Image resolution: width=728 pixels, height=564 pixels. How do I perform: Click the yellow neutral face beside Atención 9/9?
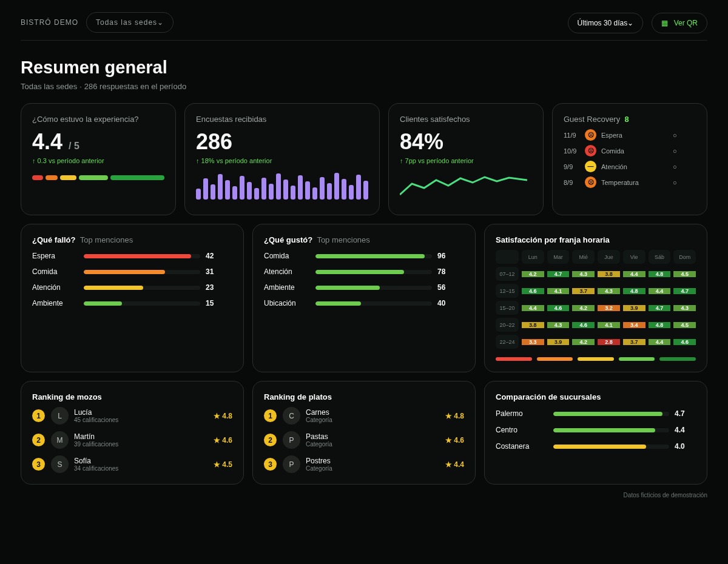(x=590, y=167)
